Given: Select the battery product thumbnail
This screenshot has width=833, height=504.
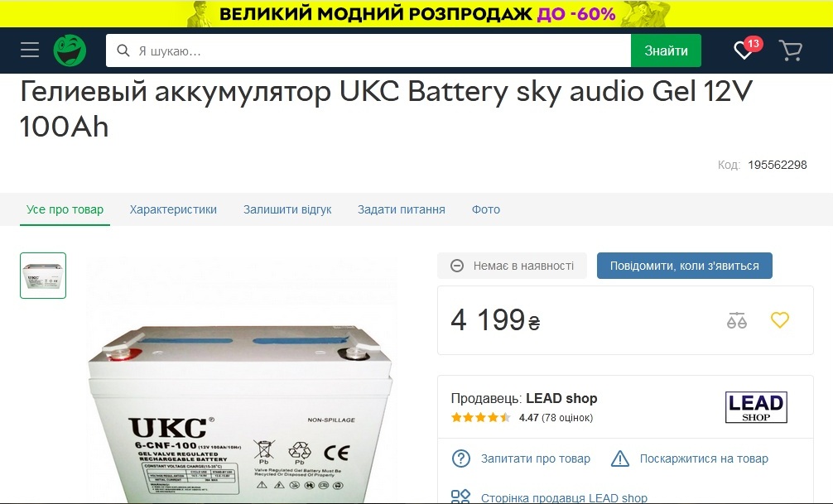Looking at the screenshot, I should tap(43, 275).
